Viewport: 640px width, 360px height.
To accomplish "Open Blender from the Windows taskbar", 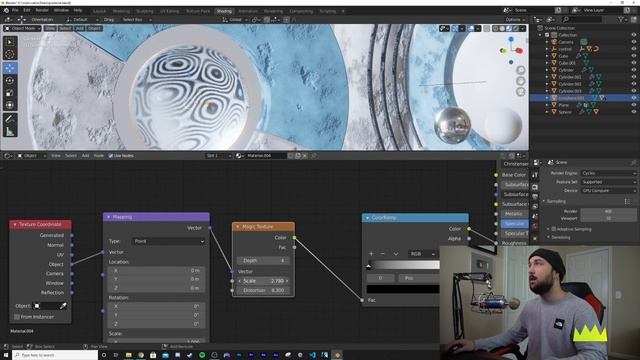I will (x=337, y=355).
